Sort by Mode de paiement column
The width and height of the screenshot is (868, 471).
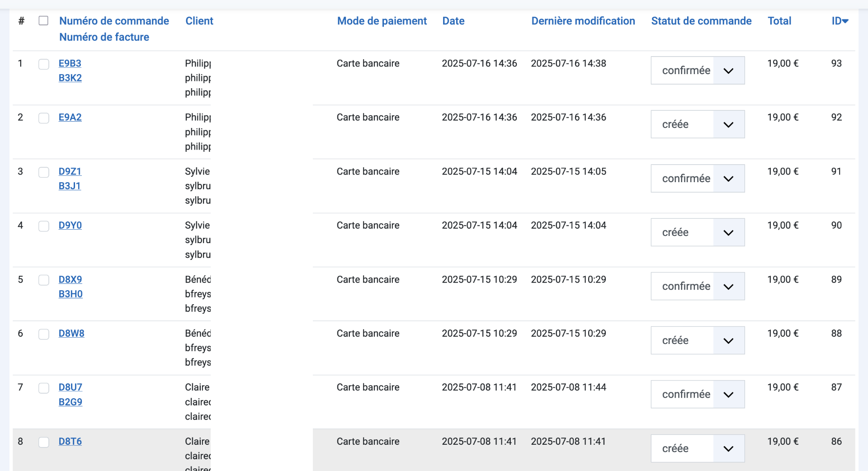point(382,21)
